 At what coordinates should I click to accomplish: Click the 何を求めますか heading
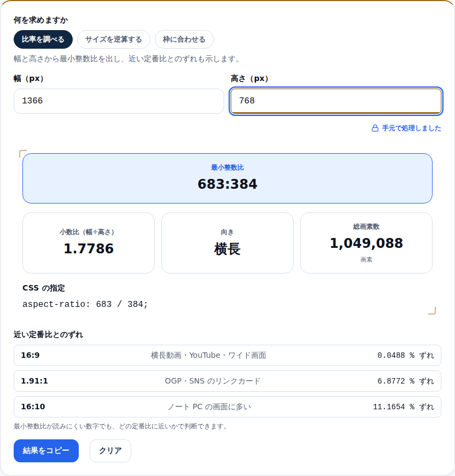[40, 20]
